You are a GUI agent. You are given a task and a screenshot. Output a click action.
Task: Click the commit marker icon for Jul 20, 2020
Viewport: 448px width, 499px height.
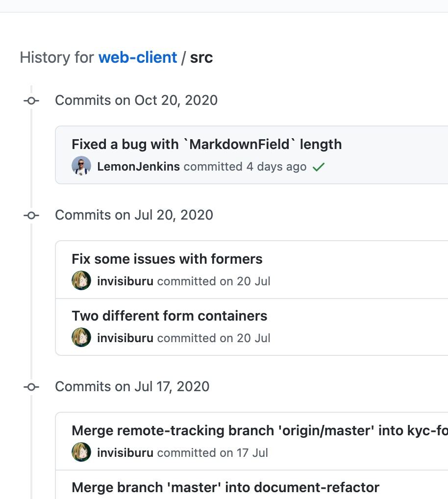coord(31,216)
